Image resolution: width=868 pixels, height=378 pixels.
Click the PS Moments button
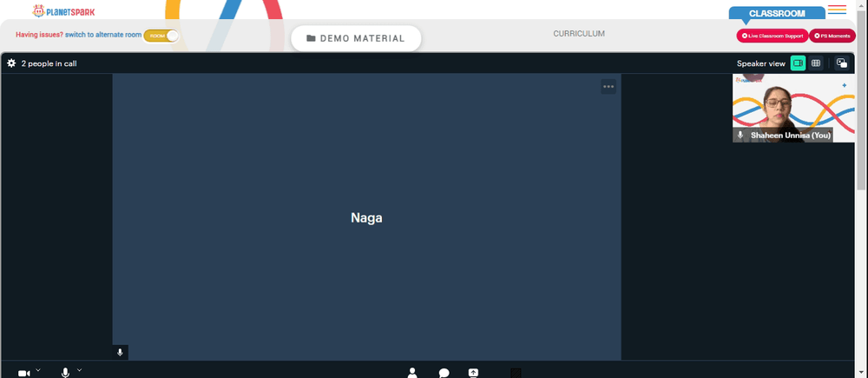pyautogui.click(x=832, y=36)
